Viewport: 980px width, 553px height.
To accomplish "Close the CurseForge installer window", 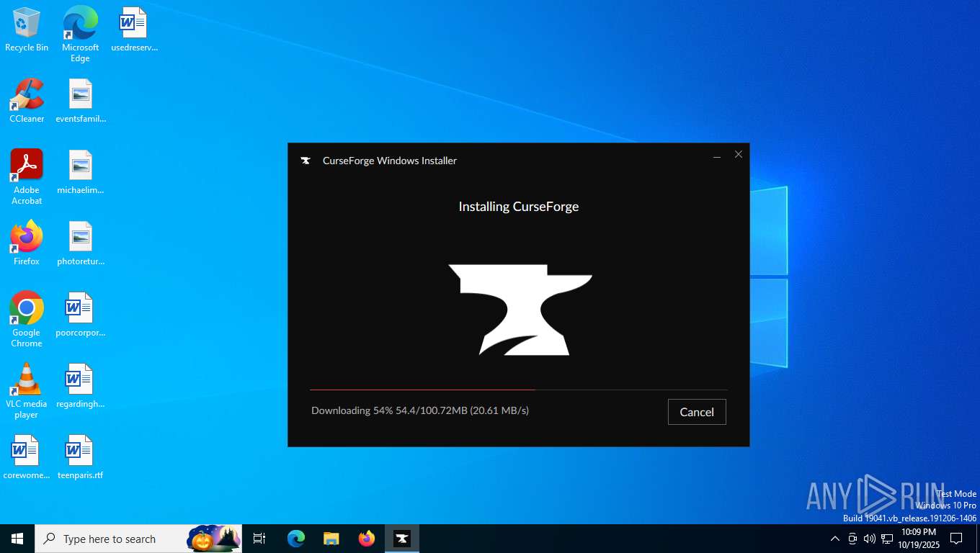I will pos(739,155).
